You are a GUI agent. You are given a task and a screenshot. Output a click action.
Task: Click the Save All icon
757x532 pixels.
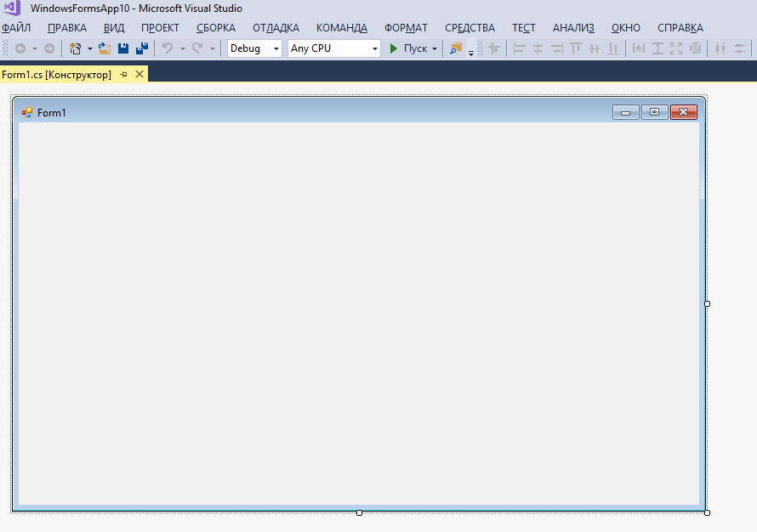pyautogui.click(x=142, y=48)
